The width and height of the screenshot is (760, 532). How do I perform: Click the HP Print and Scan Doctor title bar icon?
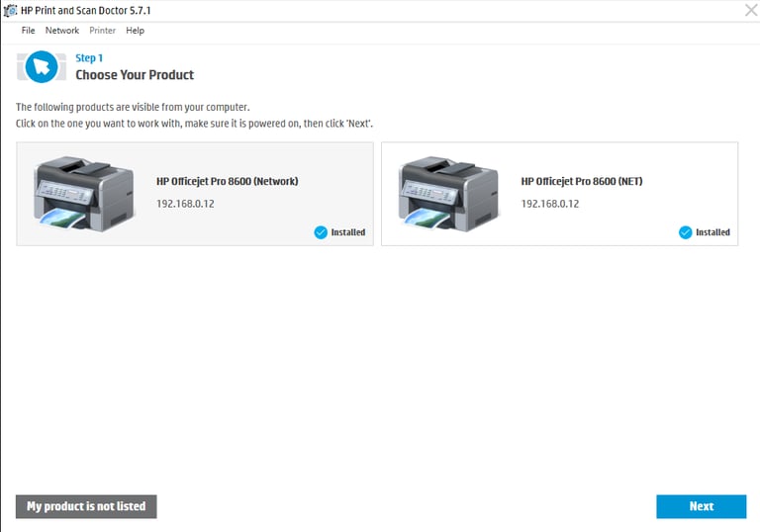pyautogui.click(x=10, y=10)
